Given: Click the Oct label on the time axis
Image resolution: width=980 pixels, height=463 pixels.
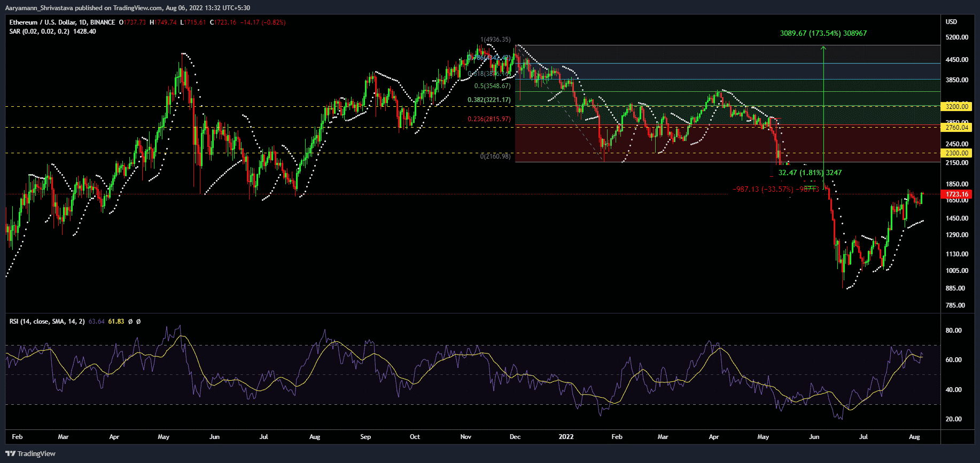Looking at the screenshot, I should pos(415,437).
